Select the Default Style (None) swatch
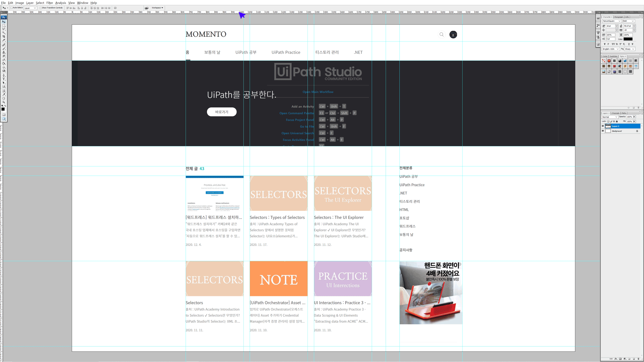Screen dimensions: 644x362 604,60
